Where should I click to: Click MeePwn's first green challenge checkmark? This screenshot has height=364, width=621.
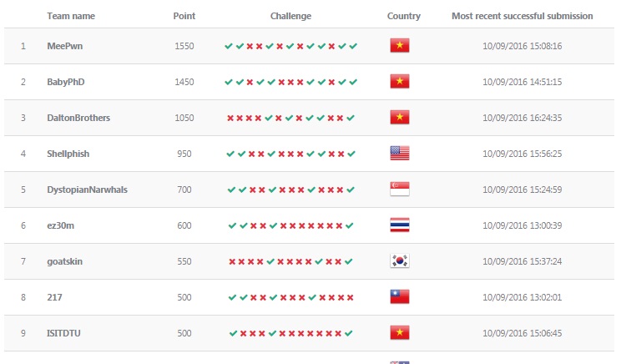[x=229, y=46]
